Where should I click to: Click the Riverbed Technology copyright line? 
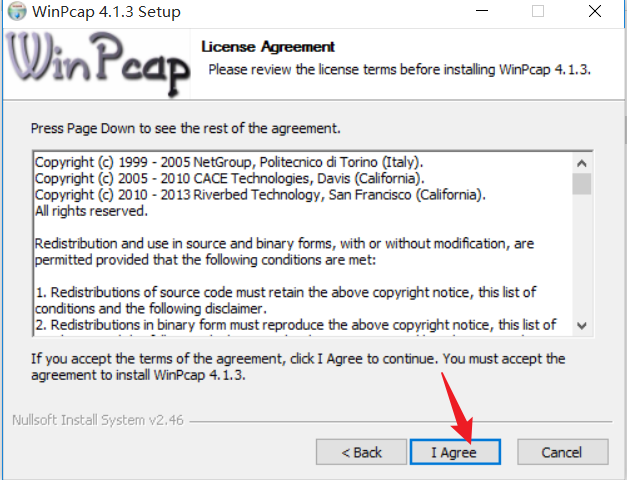[x=260, y=195]
